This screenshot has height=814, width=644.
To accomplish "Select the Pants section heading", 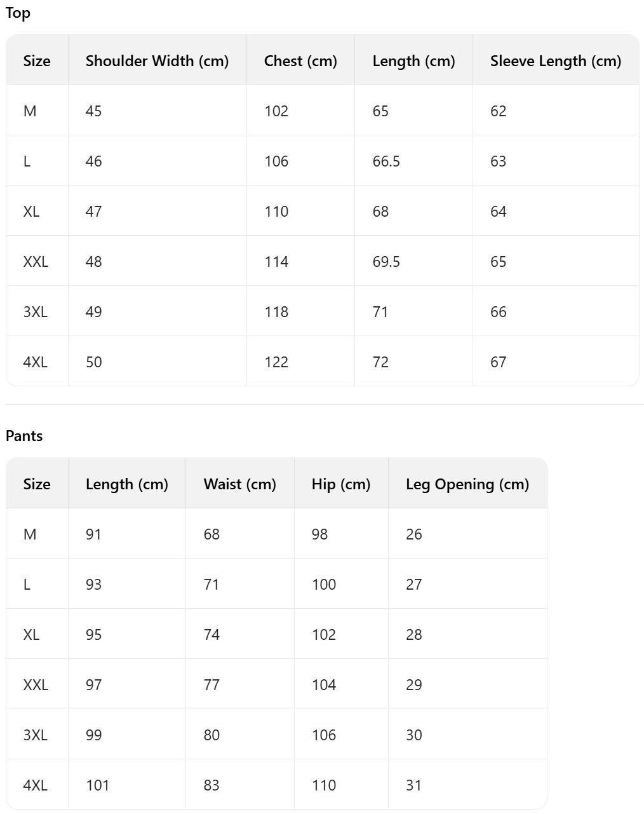I will [x=24, y=436].
